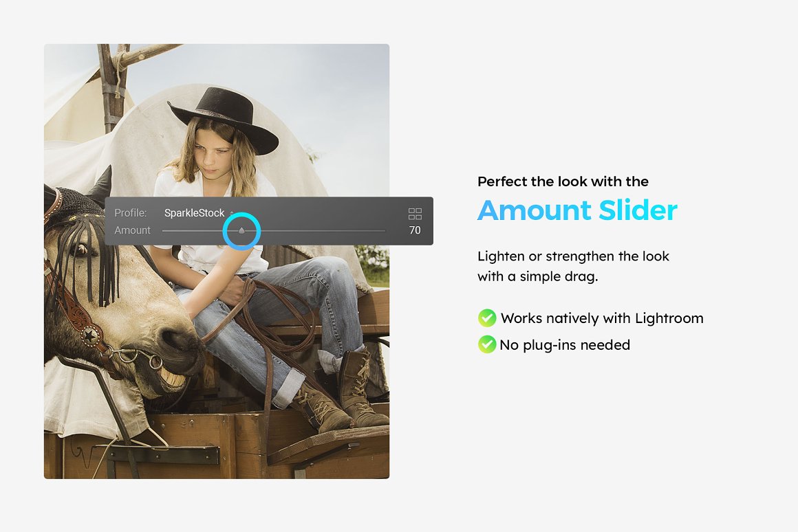Open the profile browser grid icon
798x532 pixels.
point(415,214)
